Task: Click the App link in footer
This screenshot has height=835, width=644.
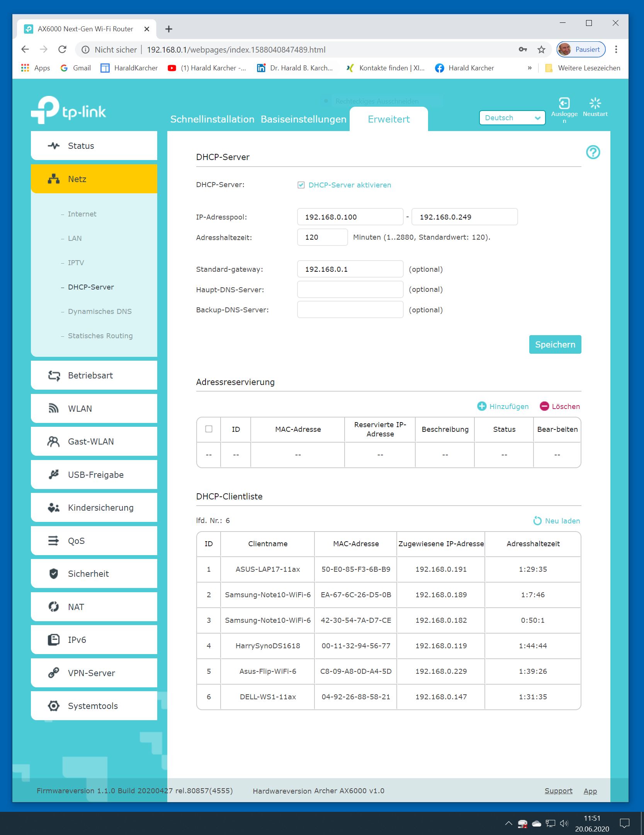Action: tap(590, 791)
